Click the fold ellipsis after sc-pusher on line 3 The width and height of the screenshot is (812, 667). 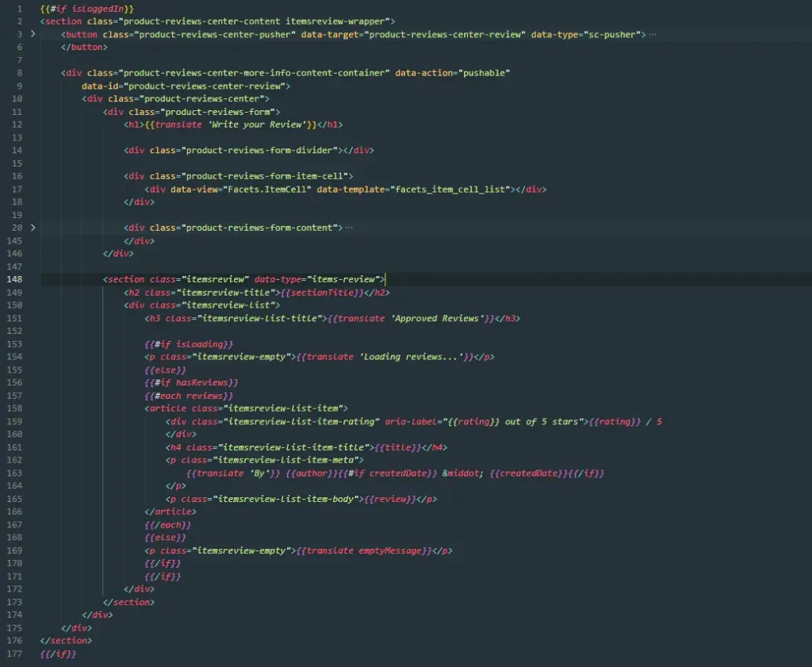coord(653,35)
